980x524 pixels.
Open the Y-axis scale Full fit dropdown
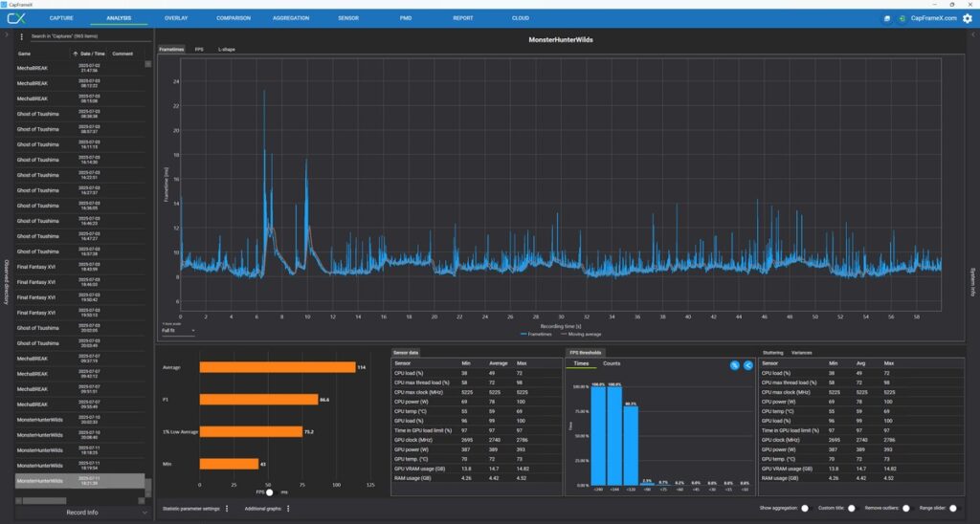pos(179,331)
